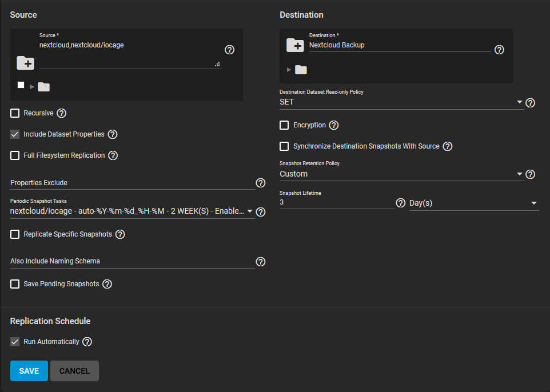Show help for Properties Exclude

coord(261,183)
